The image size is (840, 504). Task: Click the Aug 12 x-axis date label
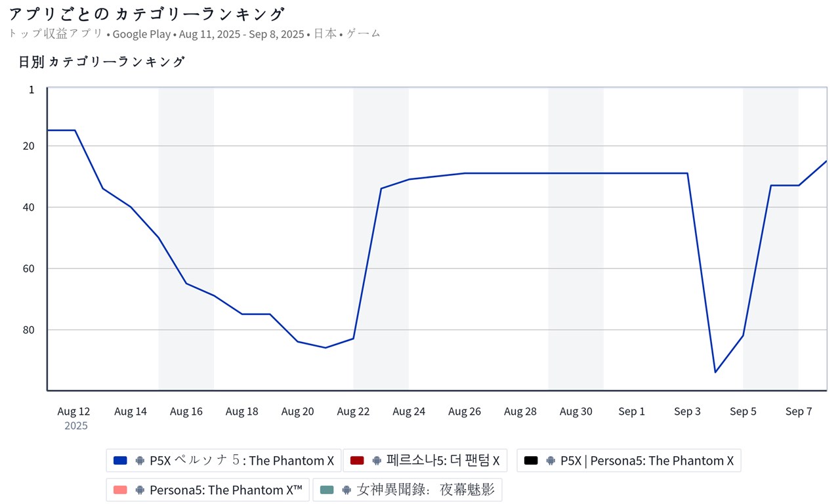coord(73,411)
